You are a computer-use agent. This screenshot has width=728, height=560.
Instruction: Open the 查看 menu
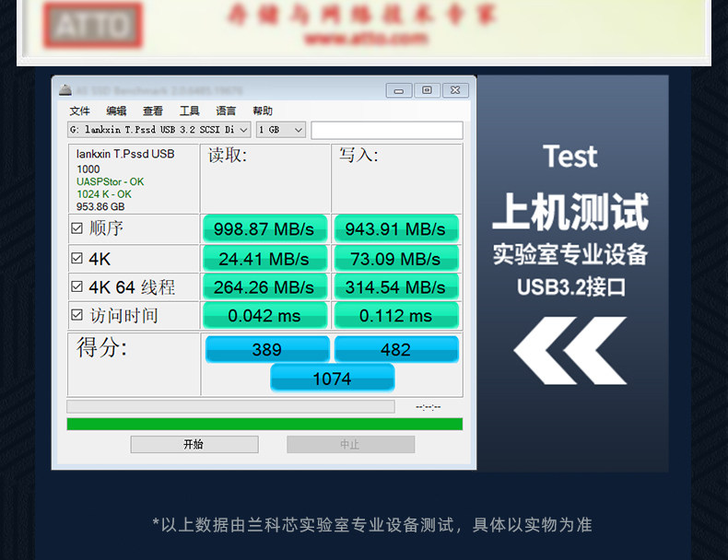[153, 111]
